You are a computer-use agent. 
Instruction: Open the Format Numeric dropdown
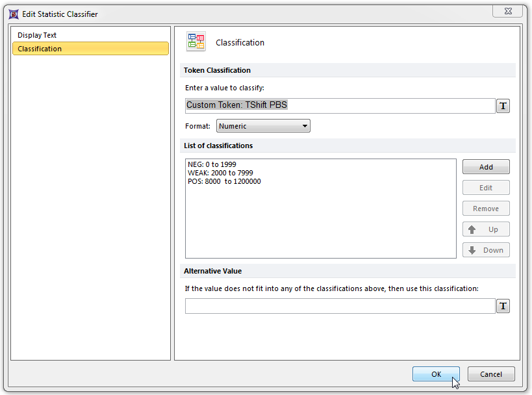263,126
